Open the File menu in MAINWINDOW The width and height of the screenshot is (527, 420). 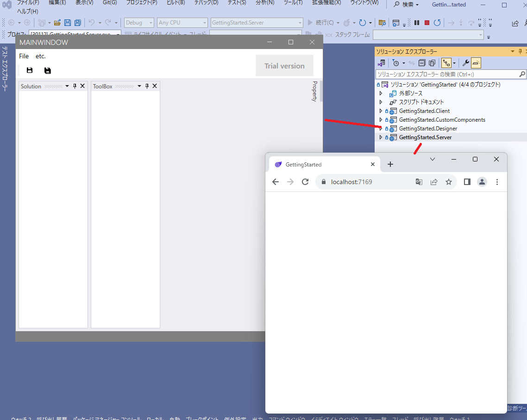pyautogui.click(x=24, y=56)
